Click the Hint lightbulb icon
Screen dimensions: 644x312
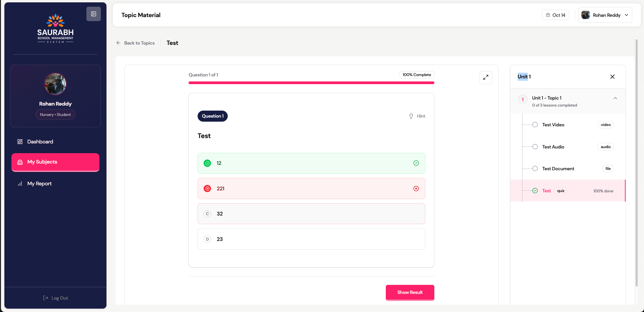(x=411, y=116)
